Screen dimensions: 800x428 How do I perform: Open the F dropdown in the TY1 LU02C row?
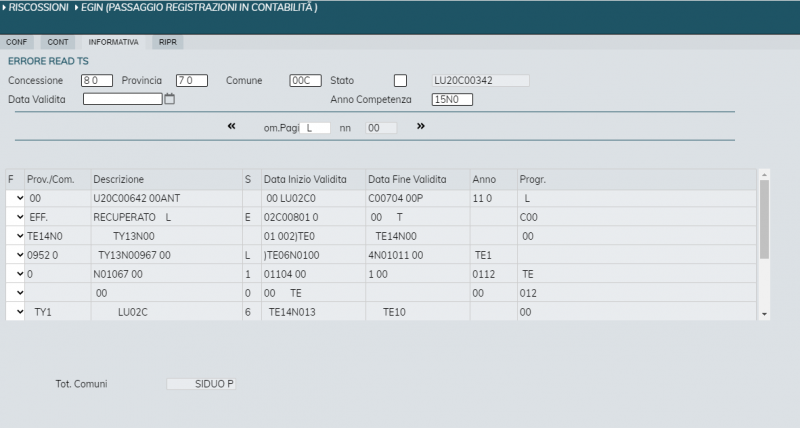[x=15, y=312]
